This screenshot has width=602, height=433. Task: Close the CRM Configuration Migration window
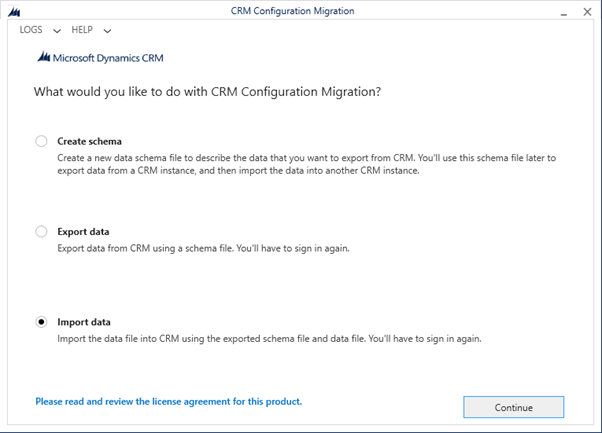click(x=587, y=12)
